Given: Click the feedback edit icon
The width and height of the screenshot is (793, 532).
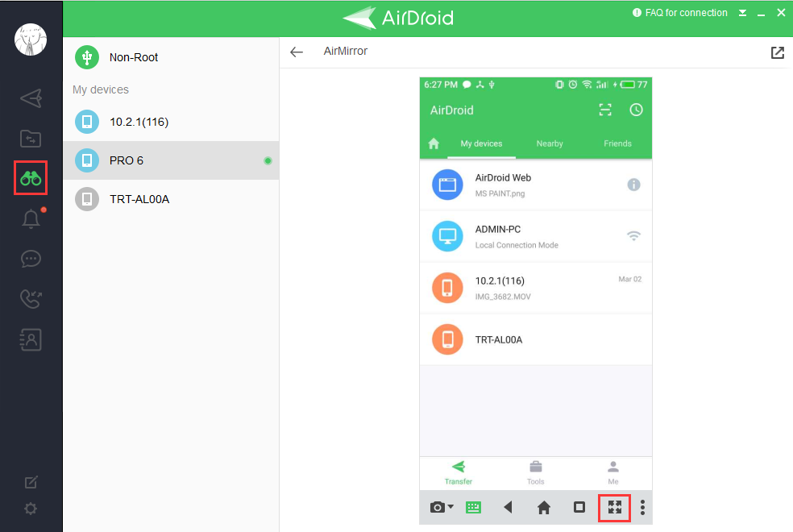Looking at the screenshot, I should (31, 482).
